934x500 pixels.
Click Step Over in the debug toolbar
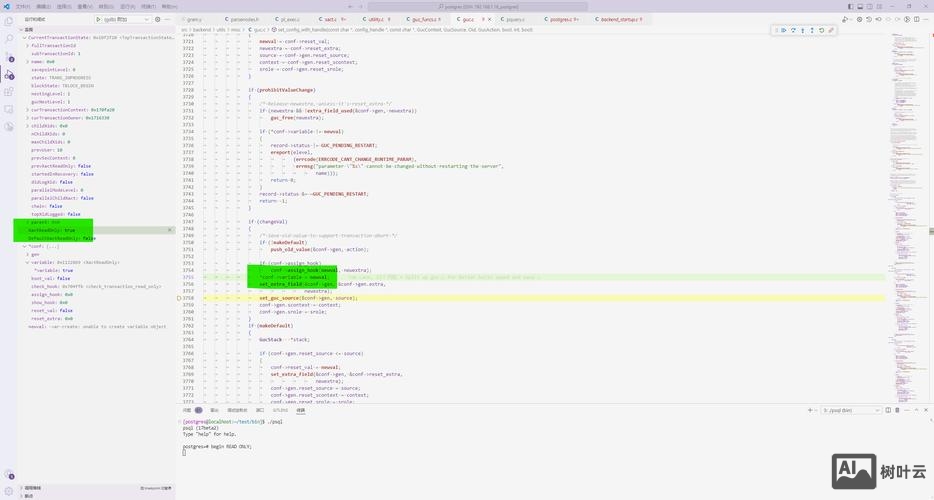[x=793, y=30]
